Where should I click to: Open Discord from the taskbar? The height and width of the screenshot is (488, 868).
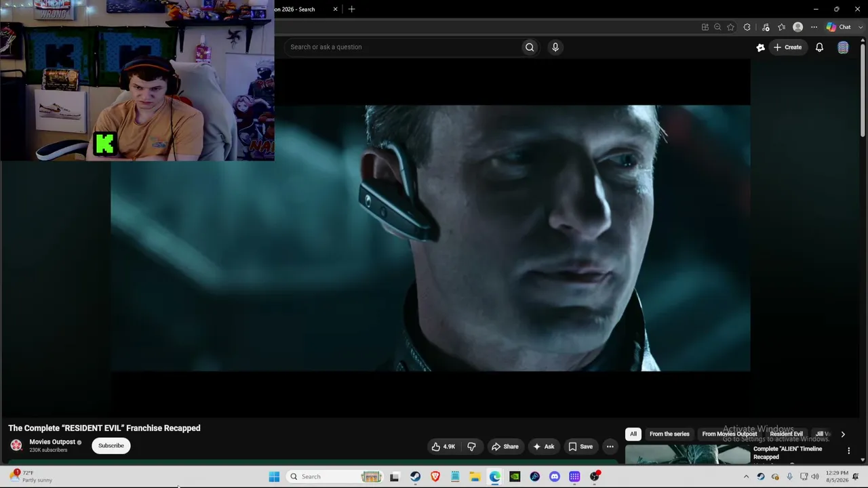(x=555, y=476)
